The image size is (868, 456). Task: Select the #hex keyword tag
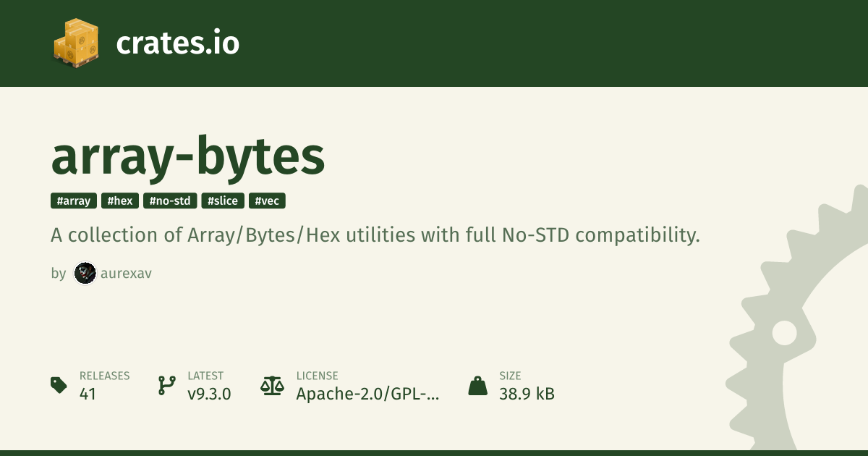[x=120, y=201]
